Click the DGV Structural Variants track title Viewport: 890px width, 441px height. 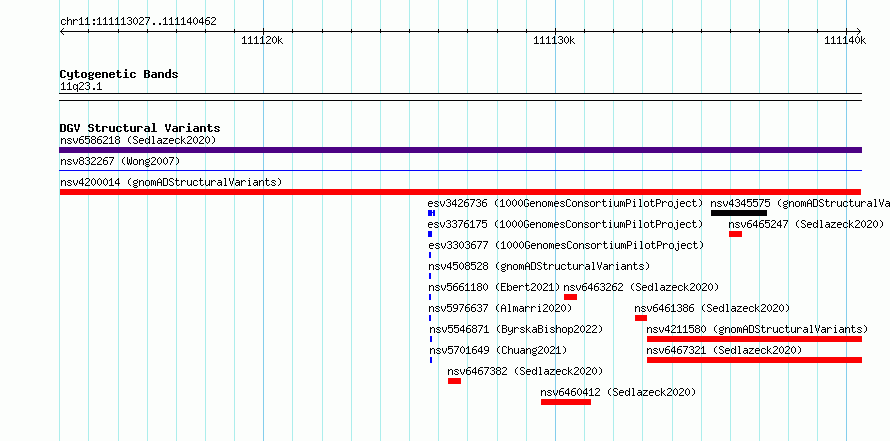140,128
